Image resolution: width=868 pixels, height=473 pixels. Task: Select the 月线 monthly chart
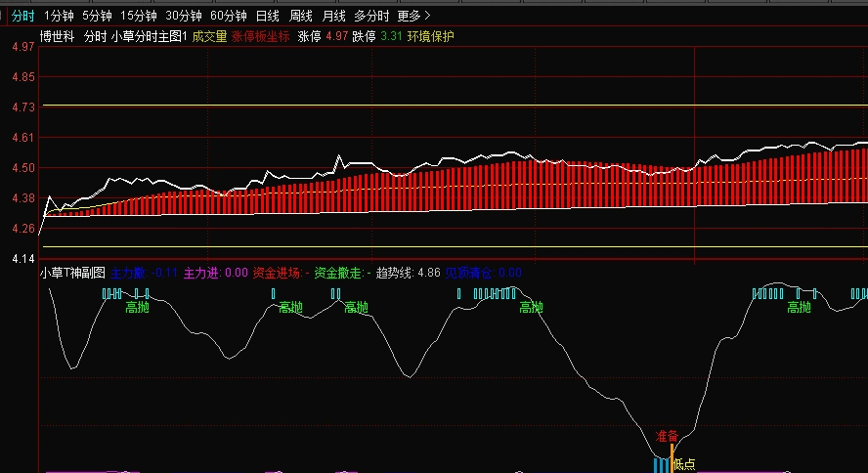click(334, 16)
